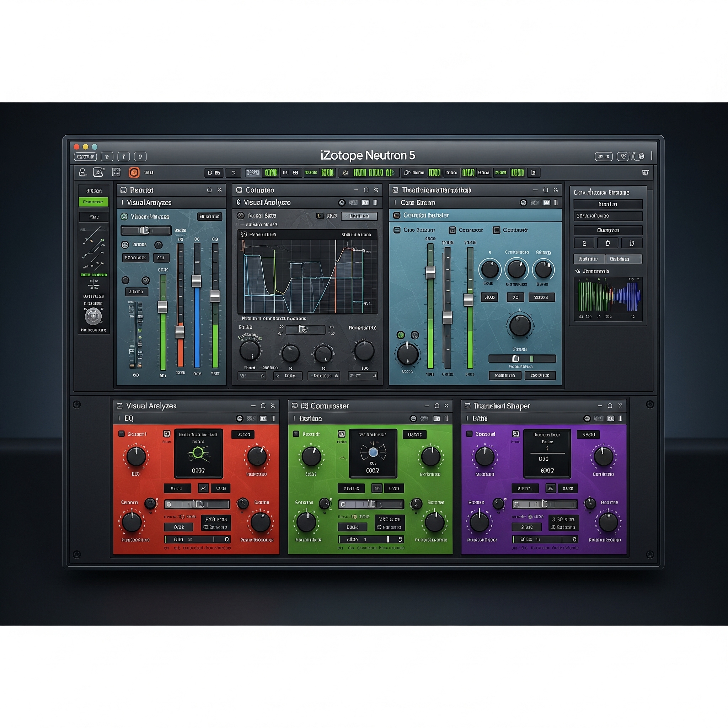Click the waveform display in right side panel
Image resolution: width=728 pixels, height=728 pixels.
point(608,299)
